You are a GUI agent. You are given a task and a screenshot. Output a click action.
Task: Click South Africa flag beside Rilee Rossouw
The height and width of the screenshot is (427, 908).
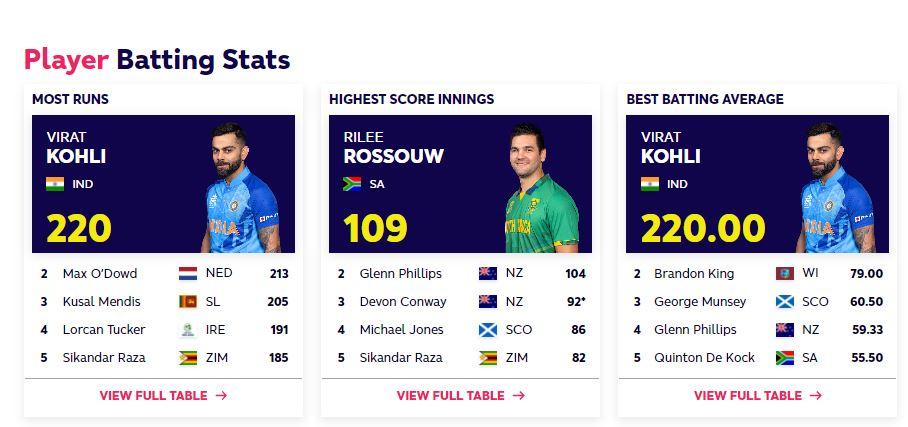(352, 184)
